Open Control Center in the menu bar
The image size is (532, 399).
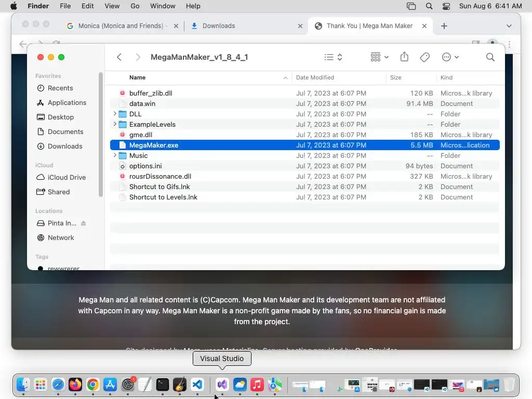(446, 6)
